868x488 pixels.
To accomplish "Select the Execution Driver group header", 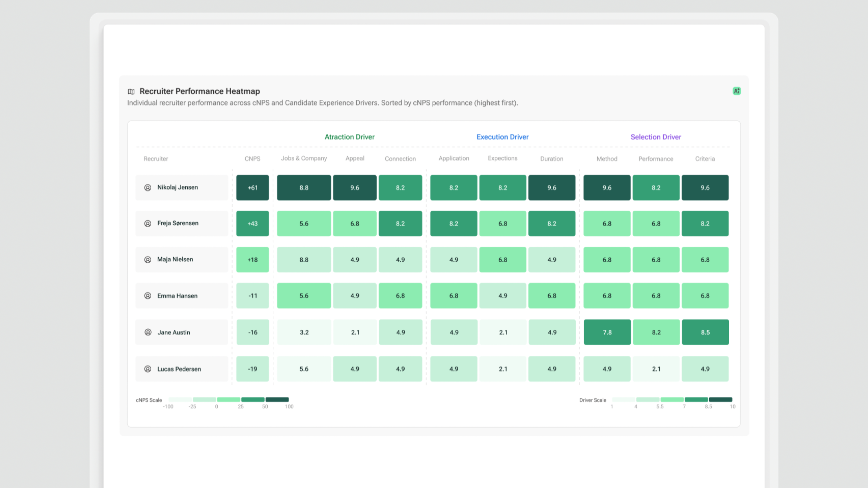I will click(x=502, y=137).
